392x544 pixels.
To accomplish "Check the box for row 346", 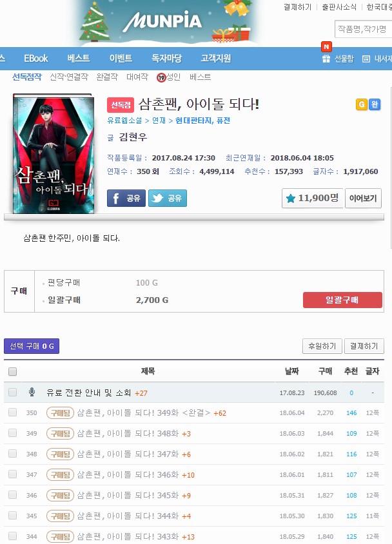I will (12, 495).
